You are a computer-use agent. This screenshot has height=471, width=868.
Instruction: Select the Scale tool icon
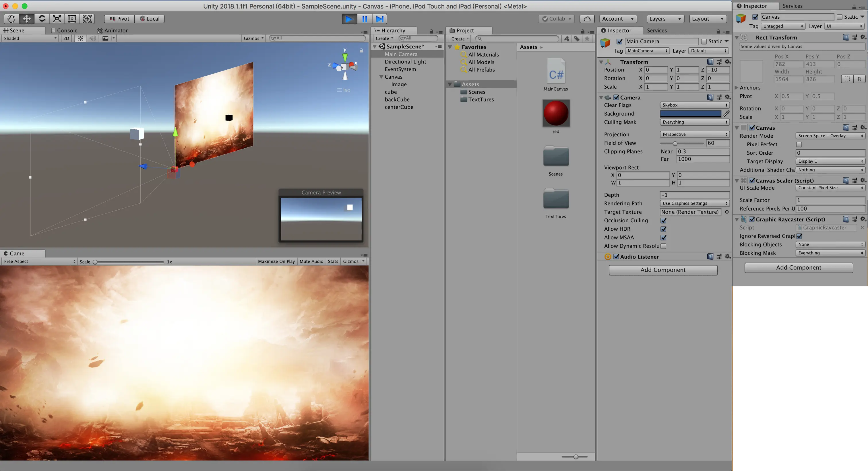click(x=57, y=19)
